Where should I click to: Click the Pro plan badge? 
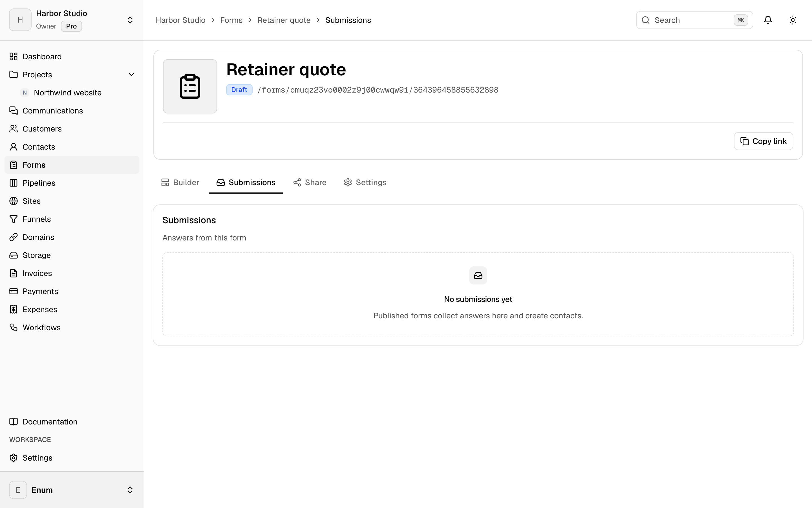pyautogui.click(x=71, y=26)
